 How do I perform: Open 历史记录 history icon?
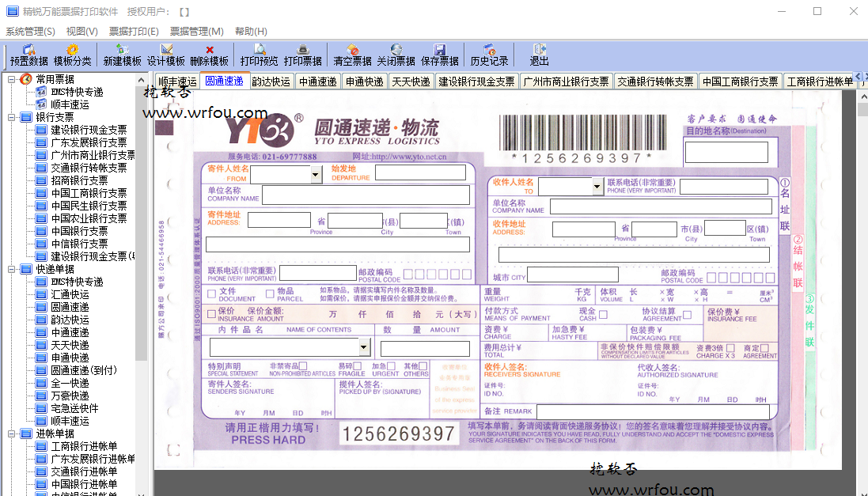point(489,55)
